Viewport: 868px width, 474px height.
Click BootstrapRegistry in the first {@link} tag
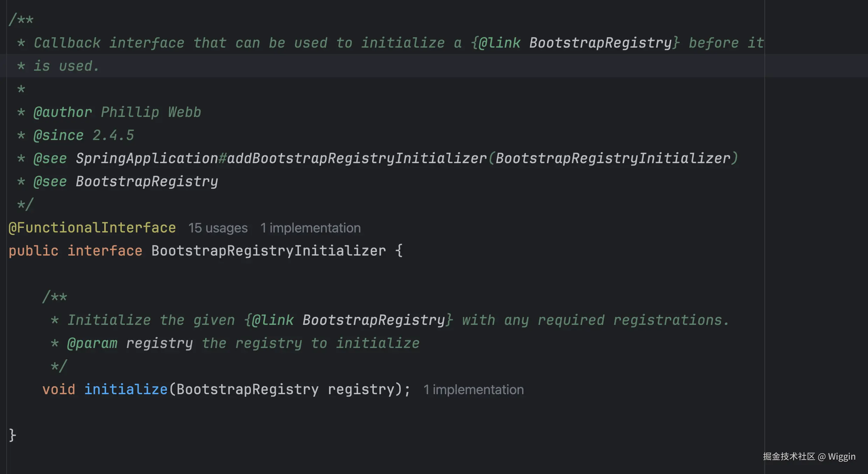[601, 43]
